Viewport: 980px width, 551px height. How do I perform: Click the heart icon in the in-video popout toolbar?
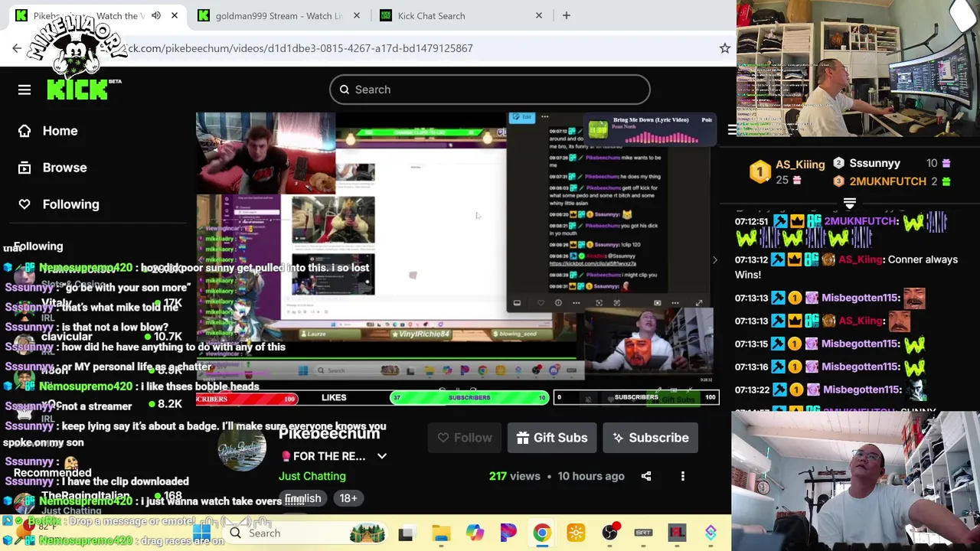click(541, 303)
